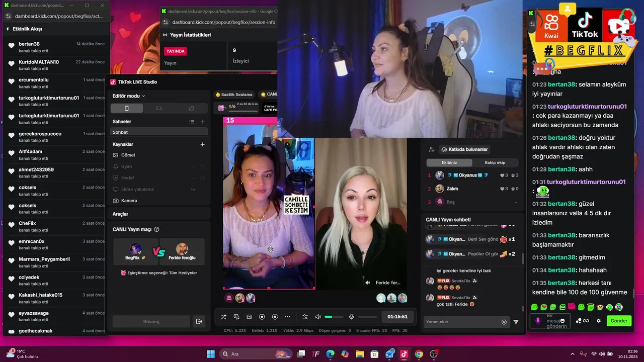Open the Sahneler list view icon
This screenshot has height=362, width=644.
click(x=192, y=122)
